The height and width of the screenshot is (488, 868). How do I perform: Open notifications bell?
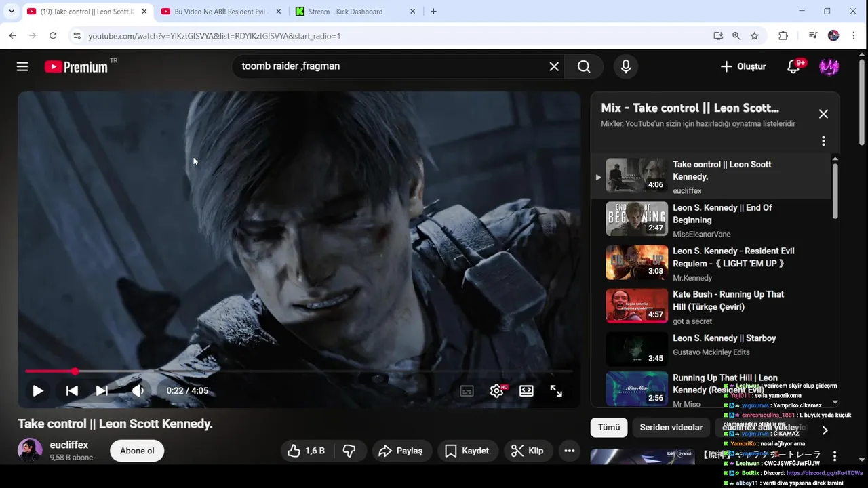coord(793,66)
